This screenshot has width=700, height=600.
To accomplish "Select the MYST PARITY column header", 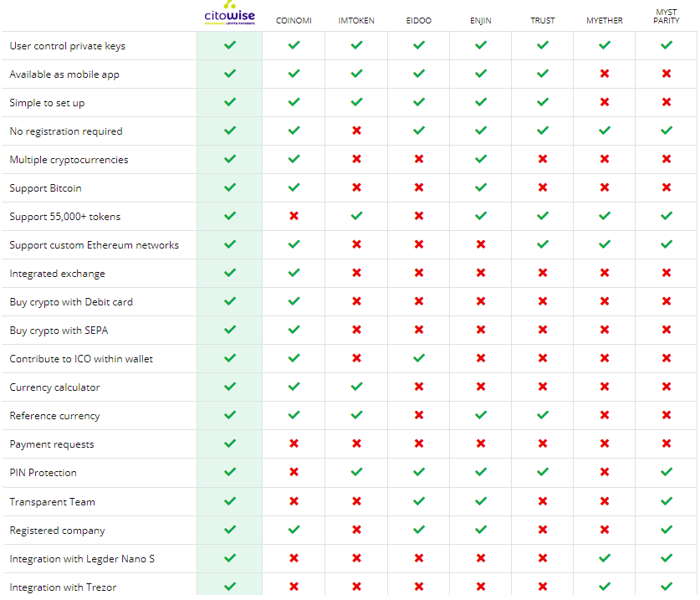I will tap(667, 17).
